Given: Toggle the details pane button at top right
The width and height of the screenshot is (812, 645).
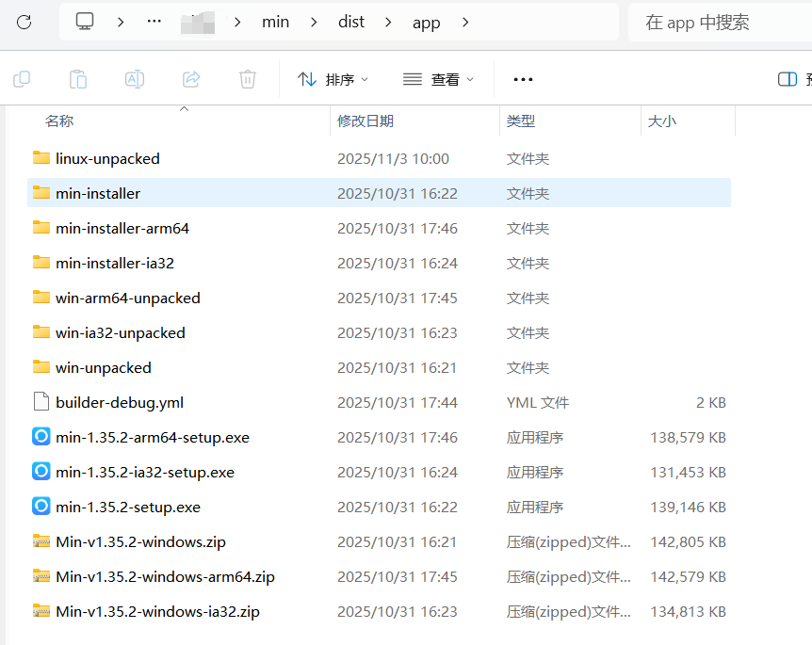Looking at the screenshot, I should 788,79.
